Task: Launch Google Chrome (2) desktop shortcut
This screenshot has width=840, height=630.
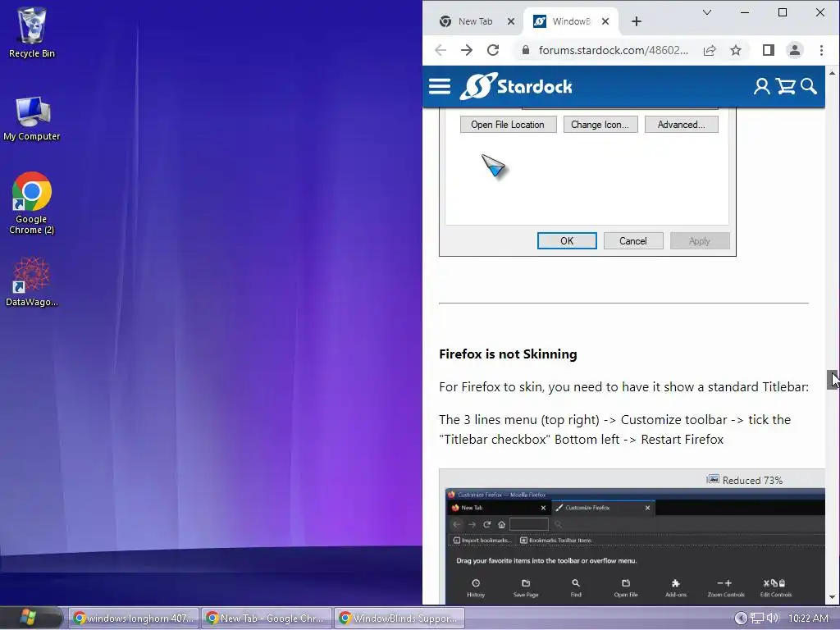Action: pyautogui.click(x=32, y=203)
